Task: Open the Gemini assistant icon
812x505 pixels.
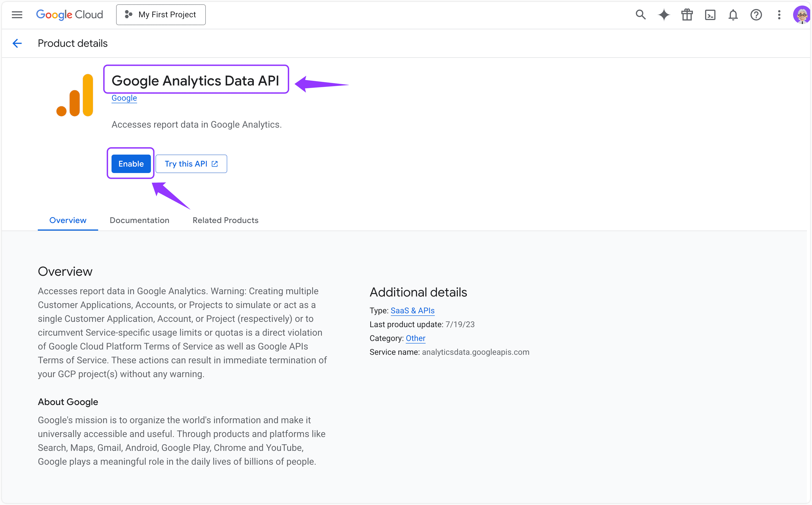Action: coord(663,14)
